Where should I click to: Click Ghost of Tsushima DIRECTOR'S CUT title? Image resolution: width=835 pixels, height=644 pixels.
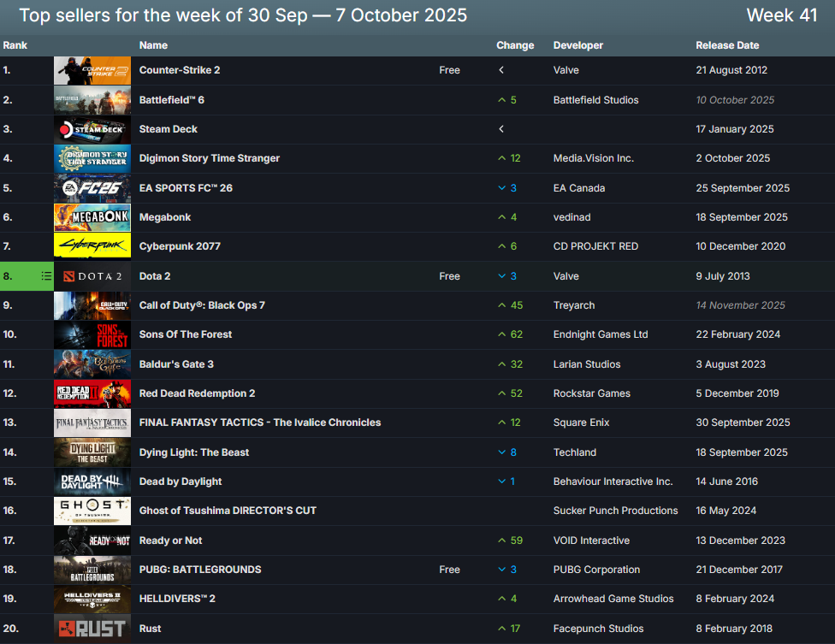point(228,511)
